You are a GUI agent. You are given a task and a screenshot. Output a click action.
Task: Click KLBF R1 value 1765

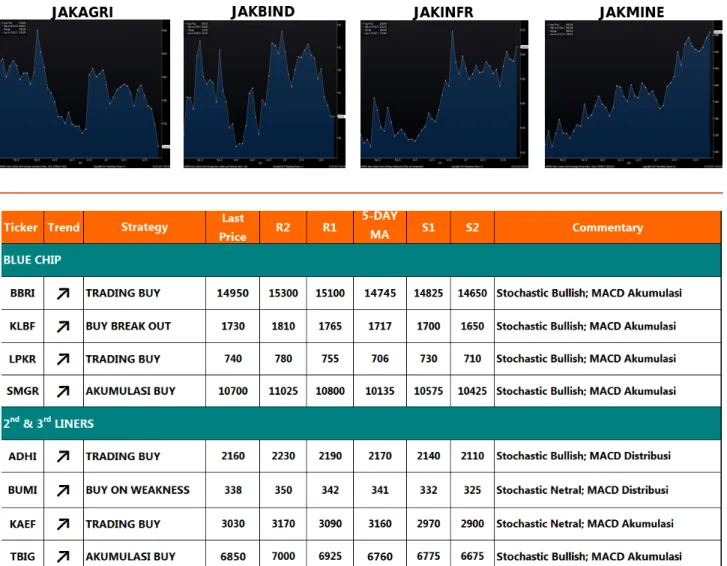click(x=330, y=326)
